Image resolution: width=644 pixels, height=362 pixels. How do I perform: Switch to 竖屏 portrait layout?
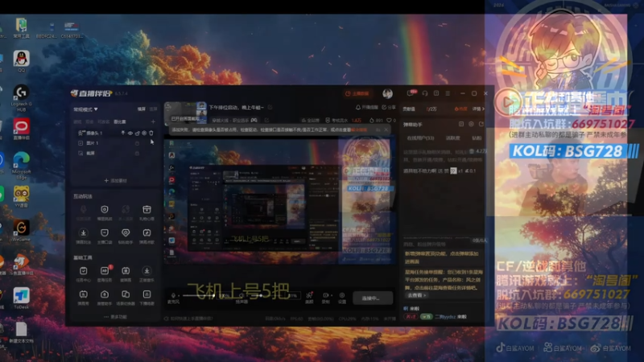[x=153, y=109]
